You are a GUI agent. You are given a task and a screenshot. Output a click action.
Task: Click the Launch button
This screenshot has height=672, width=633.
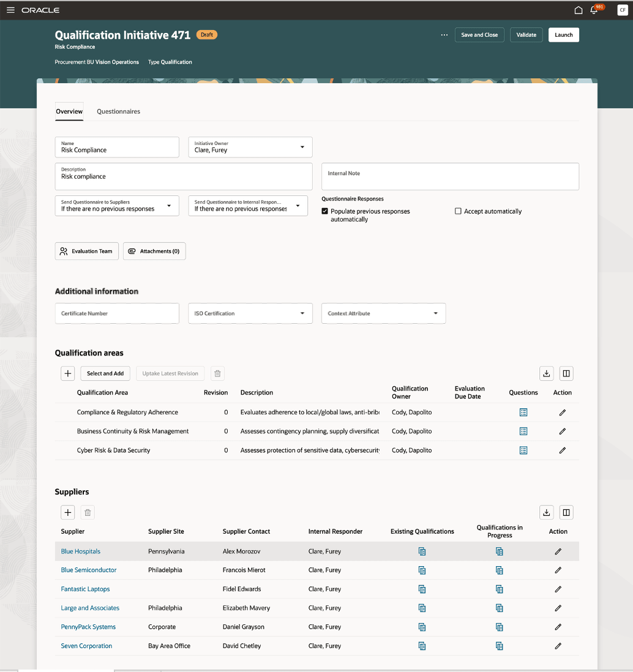pos(563,35)
